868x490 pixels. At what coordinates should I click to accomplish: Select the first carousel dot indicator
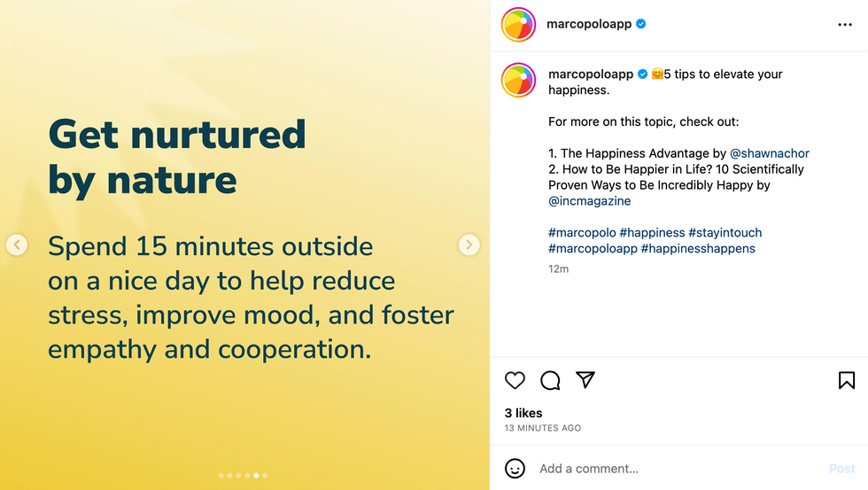pyautogui.click(x=221, y=476)
